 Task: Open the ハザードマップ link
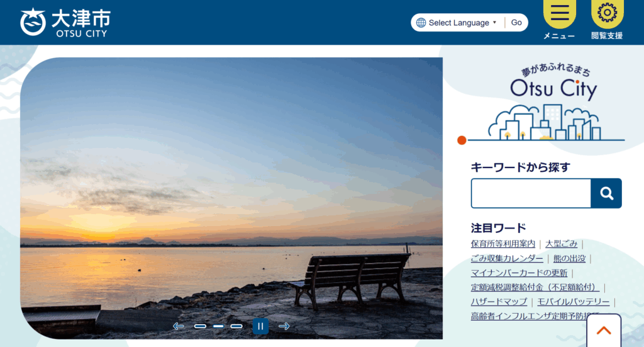[x=499, y=302]
